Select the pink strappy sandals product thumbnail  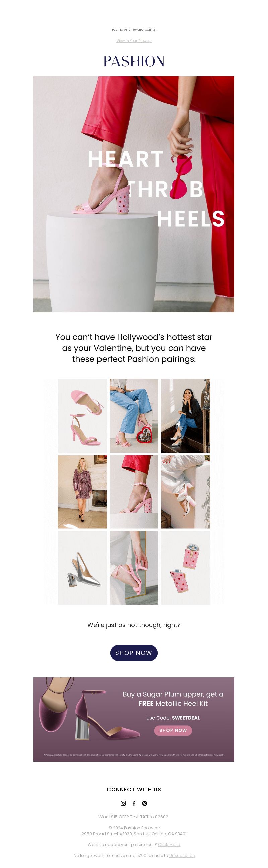pyautogui.click(x=82, y=415)
